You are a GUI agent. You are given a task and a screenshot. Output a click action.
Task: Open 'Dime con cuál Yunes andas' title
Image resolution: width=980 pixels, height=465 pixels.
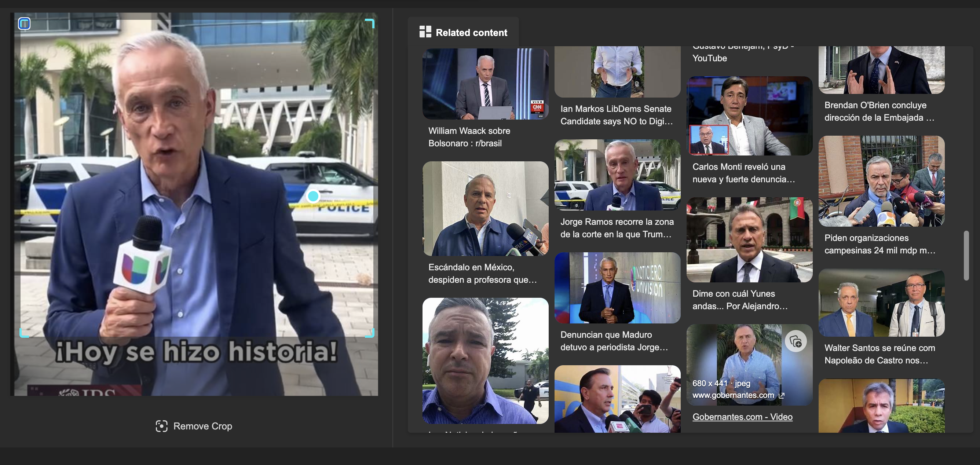pyautogui.click(x=739, y=300)
